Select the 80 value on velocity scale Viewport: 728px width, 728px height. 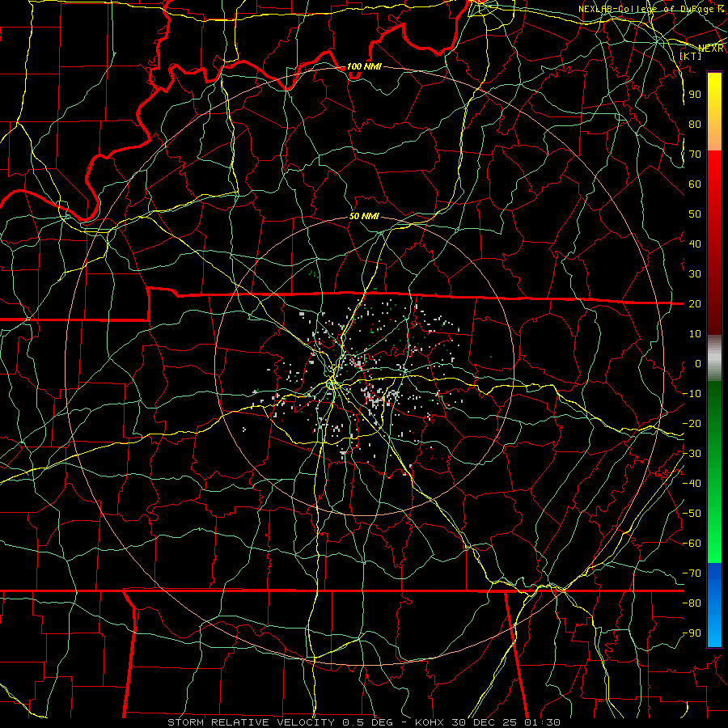(695, 125)
